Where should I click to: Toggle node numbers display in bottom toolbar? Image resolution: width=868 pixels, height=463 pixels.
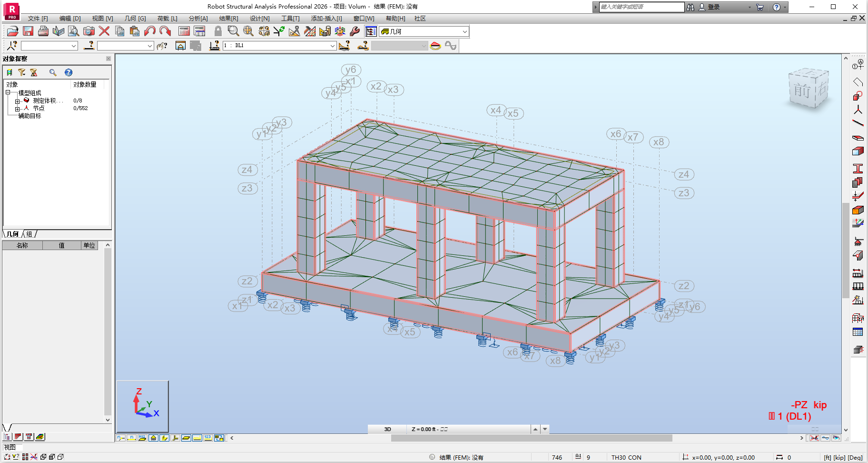click(x=121, y=438)
